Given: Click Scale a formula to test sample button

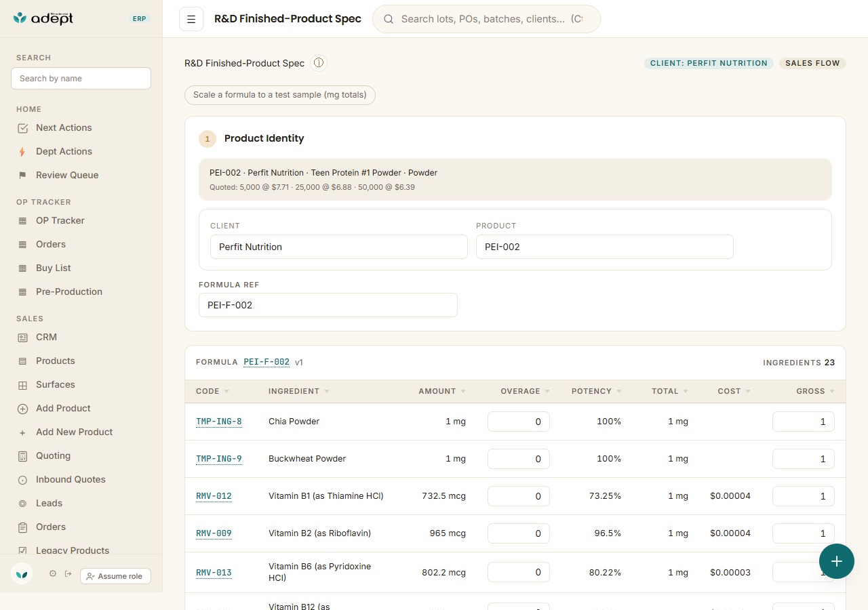Looking at the screenshot, I should pos(280,95).
